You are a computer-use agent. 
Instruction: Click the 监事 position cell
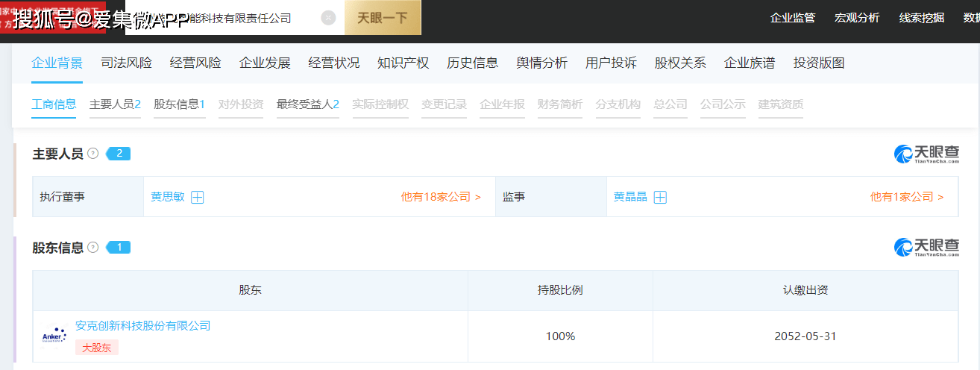(551, 197)
